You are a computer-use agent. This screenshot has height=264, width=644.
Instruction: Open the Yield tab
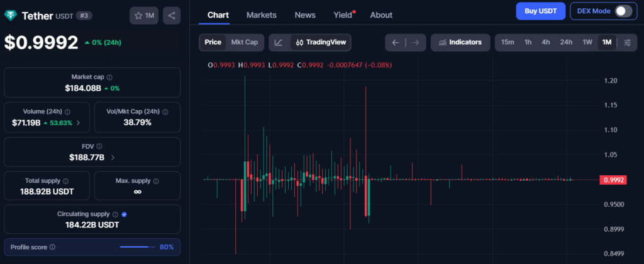343,14
